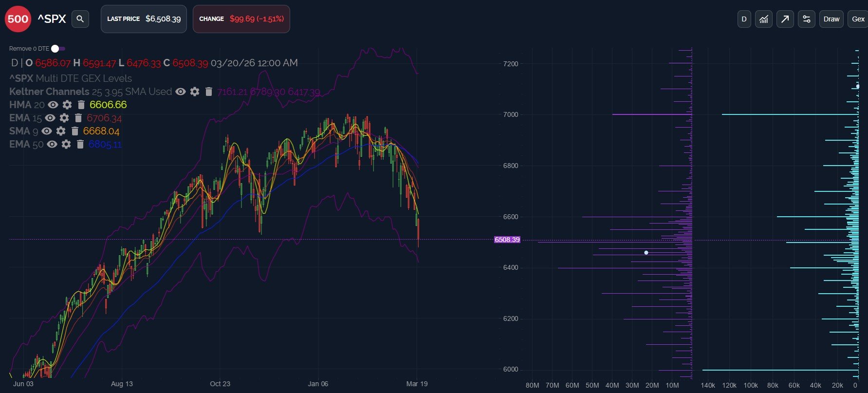Click the CHANGE $99.69 (-1.51%) box
The width and height of the screenshot is (868, 393).
coord(241,19)
